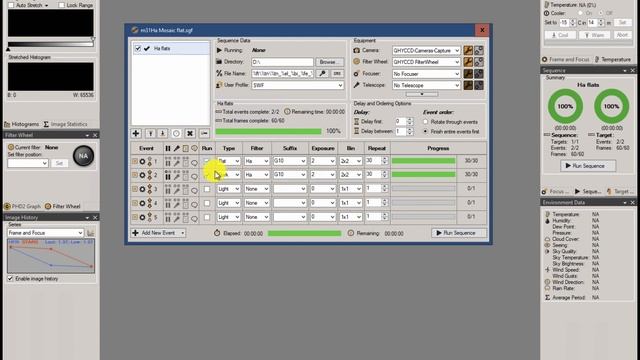Image resolution: width=640 pixels, height=360 pixels.
Task: Open the Sequence panel pin menu arrow
Action: 625,71
